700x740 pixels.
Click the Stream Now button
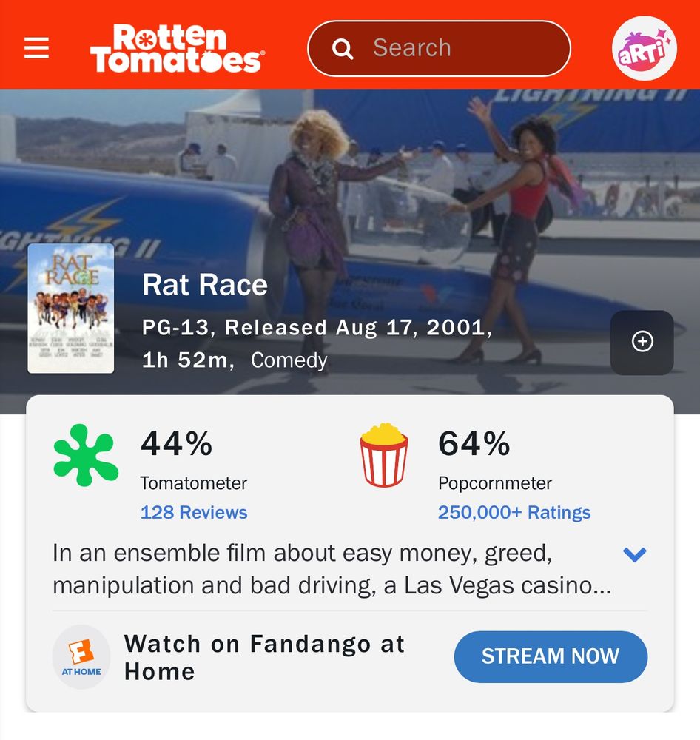click(x=551, y=656)
